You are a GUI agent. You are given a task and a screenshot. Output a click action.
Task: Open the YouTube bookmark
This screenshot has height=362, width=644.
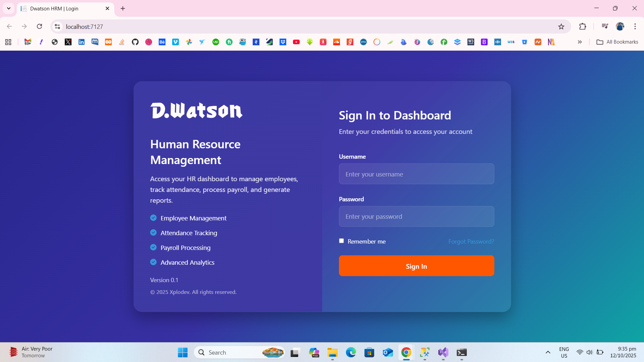(296, 42)
